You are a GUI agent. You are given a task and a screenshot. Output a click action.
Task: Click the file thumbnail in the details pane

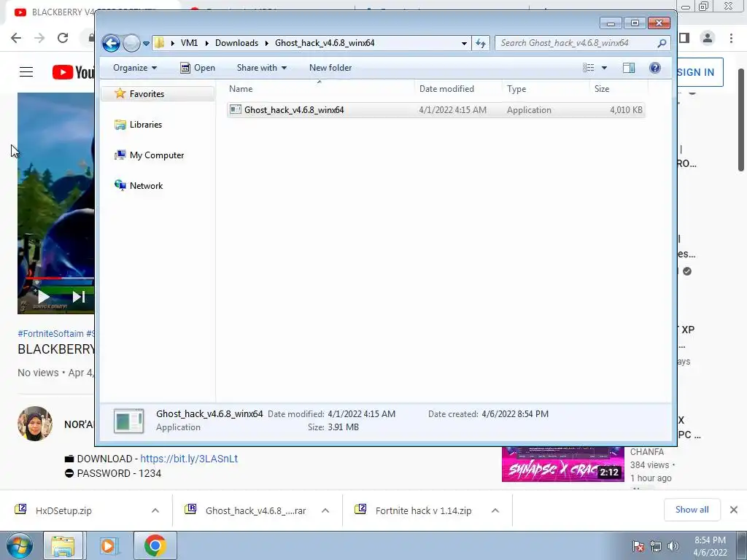coord(128,421)
